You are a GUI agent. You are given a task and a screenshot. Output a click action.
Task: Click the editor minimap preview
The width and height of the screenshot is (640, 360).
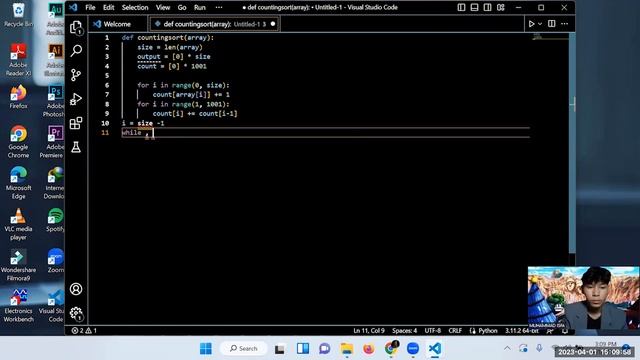pyautogui.click(x=550, y=37)
